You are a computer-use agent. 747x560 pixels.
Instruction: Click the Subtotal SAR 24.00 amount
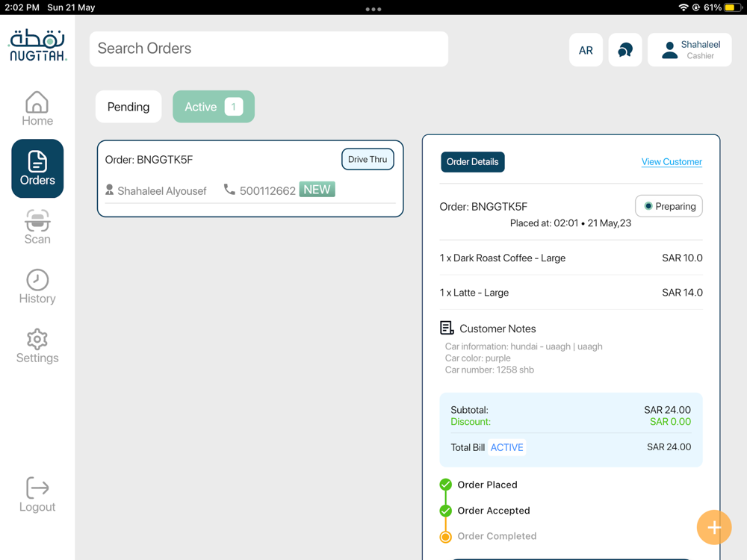click(667, 410)
